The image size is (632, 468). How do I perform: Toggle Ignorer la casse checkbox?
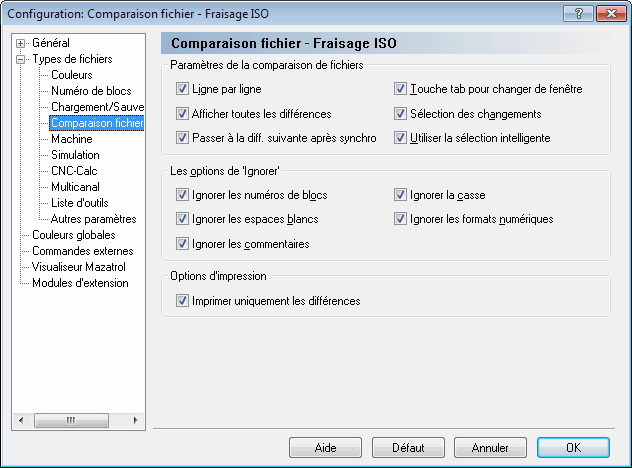click(x=400, y=195)
